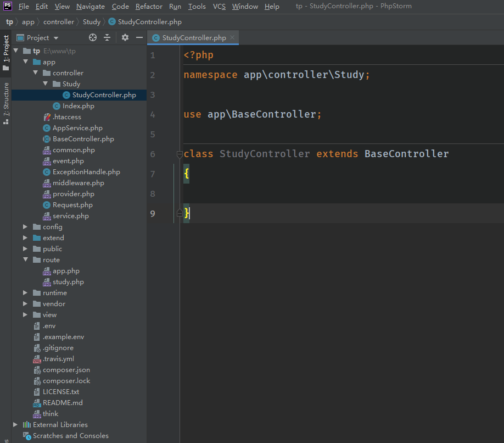Select study.php under route folder
This screenshot has width=504, height=443.
tap(68, 282)
